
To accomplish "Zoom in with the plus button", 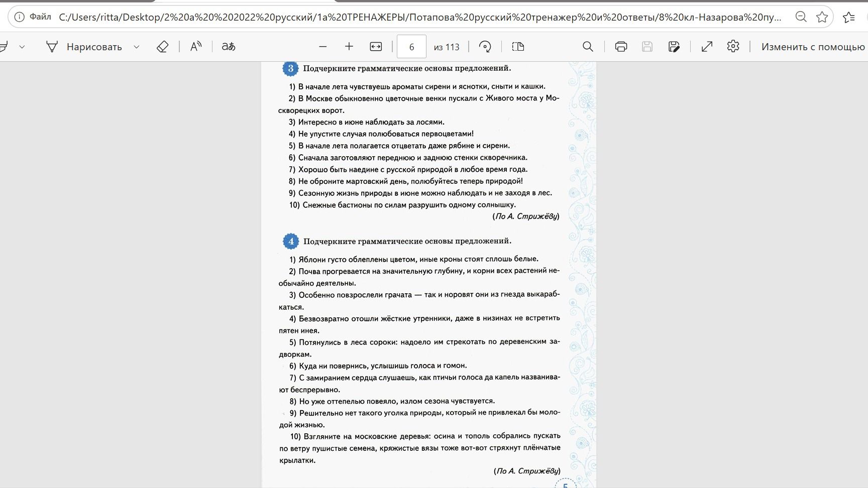I will (x=349, y=47).
